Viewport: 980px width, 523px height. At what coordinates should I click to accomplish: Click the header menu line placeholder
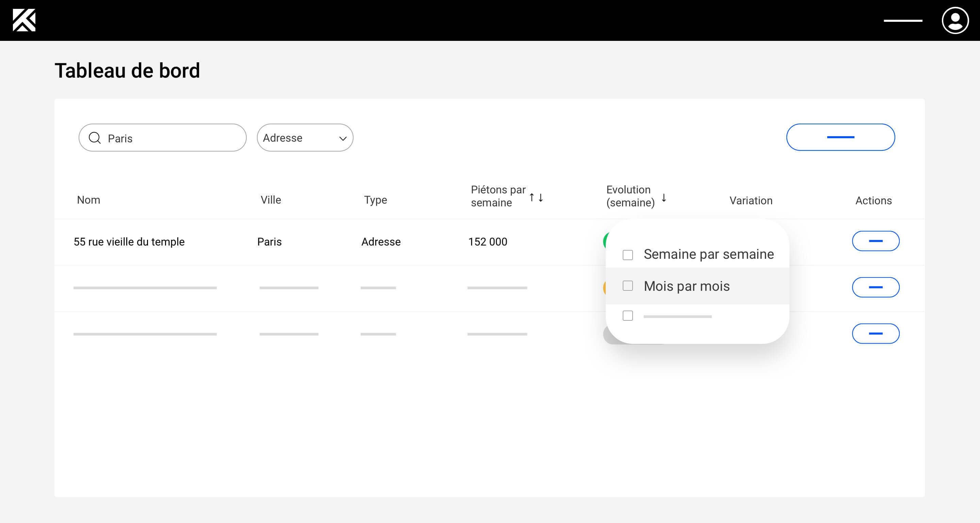(x=903, y=20)
